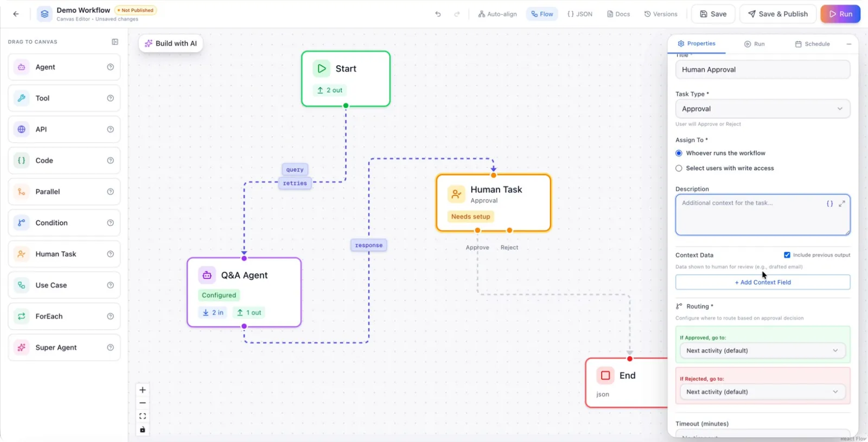This screenshot has width=868, height=442.
Task: Switch to the Run tab in panel
Action: tap(755, 44)
